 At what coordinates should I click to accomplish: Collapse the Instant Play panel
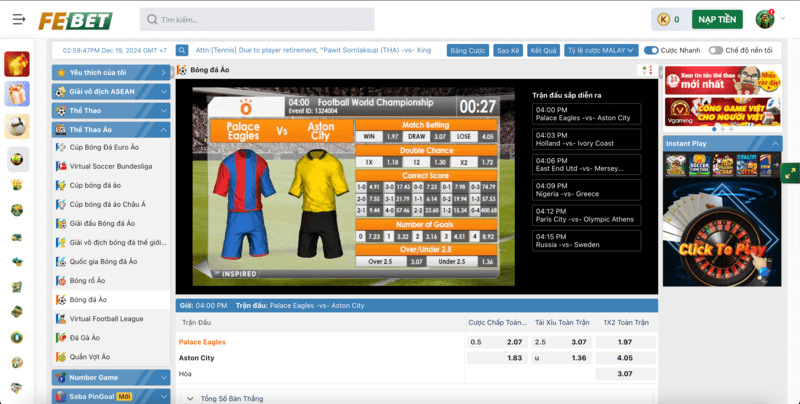(775, 143)
